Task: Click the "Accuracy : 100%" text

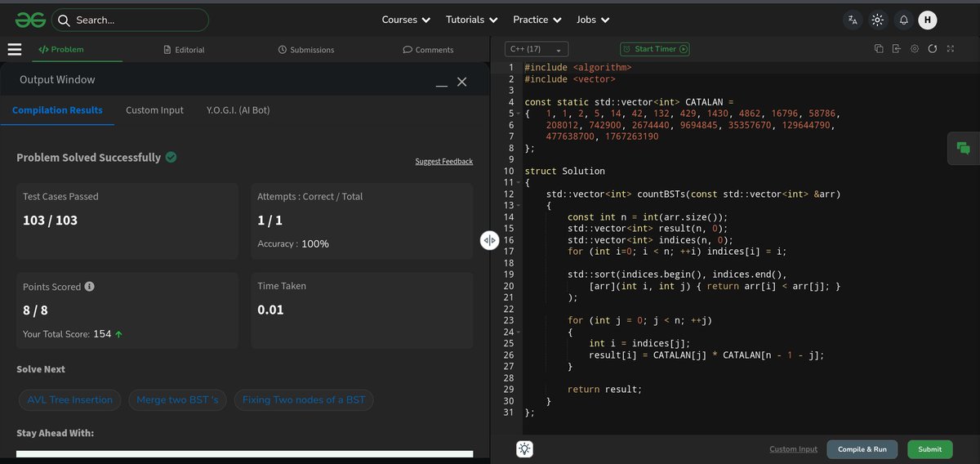Action: point(293,243)
